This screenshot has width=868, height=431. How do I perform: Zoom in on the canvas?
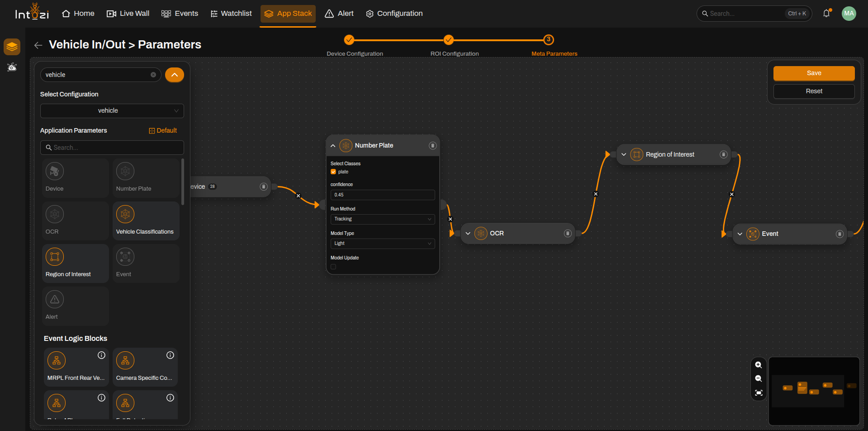759,365
